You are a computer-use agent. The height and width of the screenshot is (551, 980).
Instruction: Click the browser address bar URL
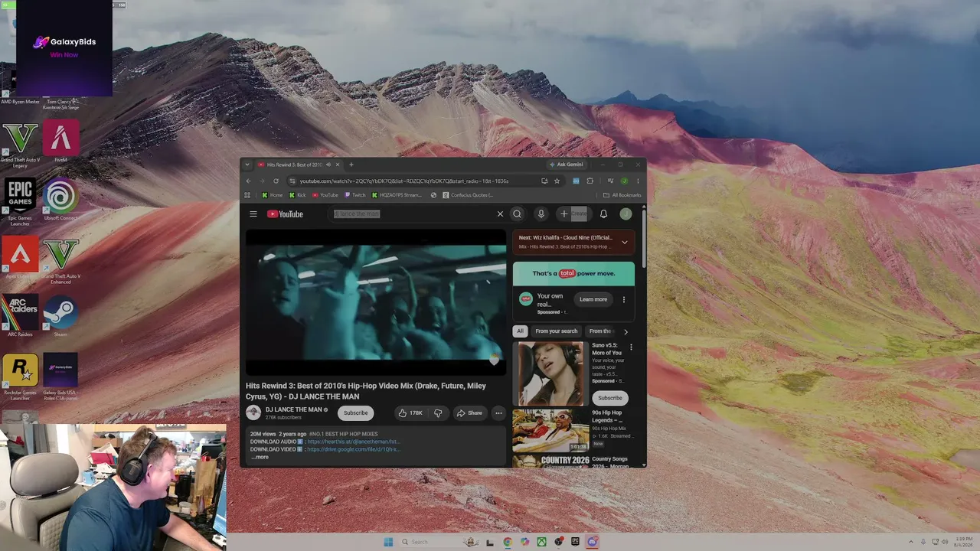404,181
